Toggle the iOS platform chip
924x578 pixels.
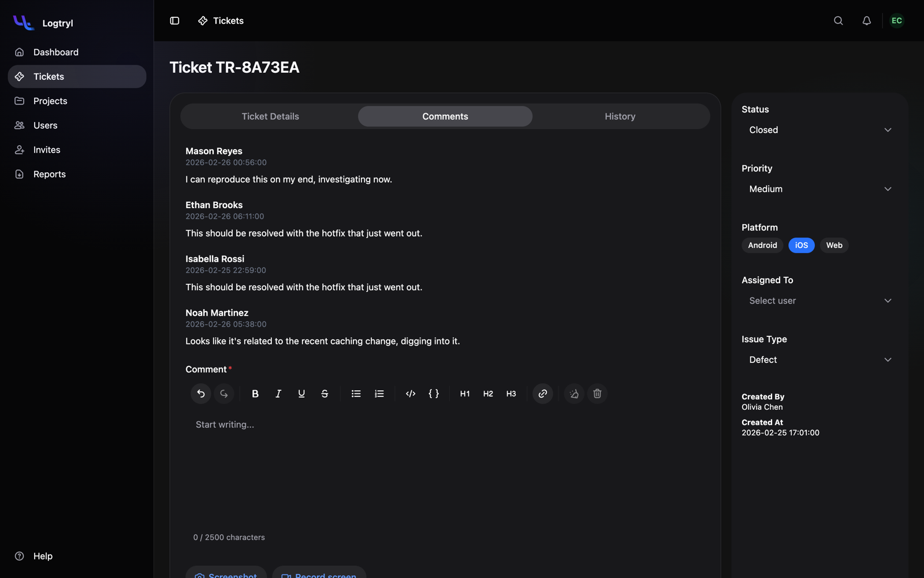coord(802,245)
